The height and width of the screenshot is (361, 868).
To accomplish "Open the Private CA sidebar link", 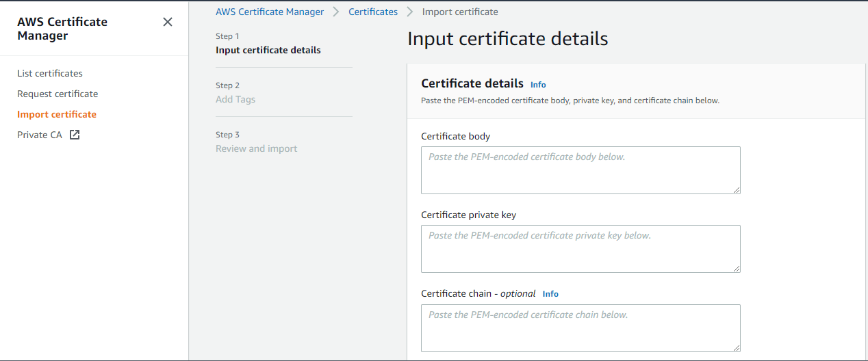I will [x=40, y=135].
